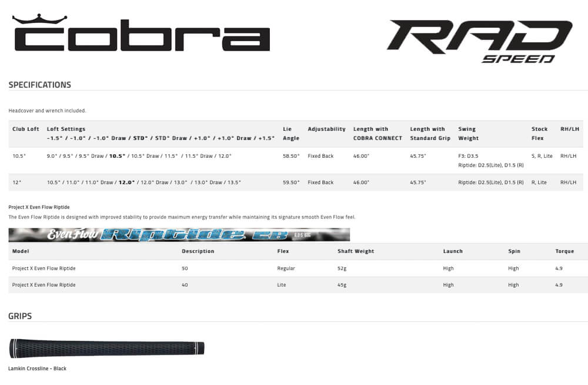588x385 pixels.
Task: Click the 'Description' column header
Action: (198, 251)
